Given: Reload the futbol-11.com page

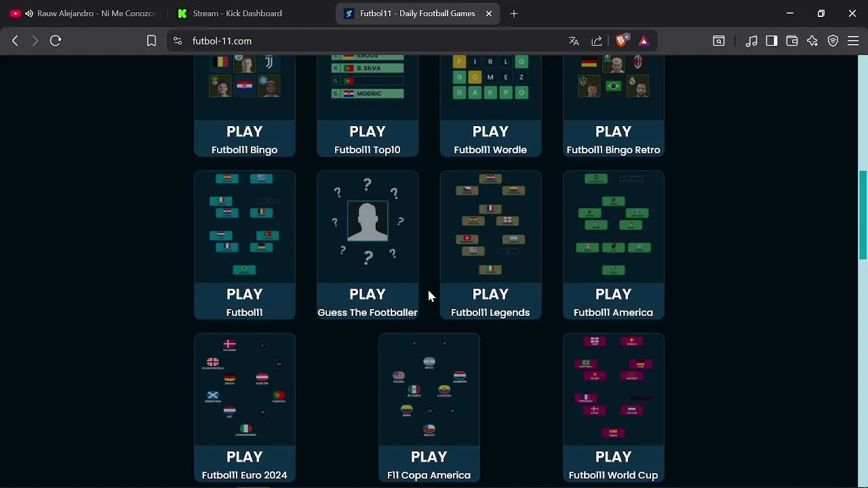Looking at the screenshot, I should point(56,41).
